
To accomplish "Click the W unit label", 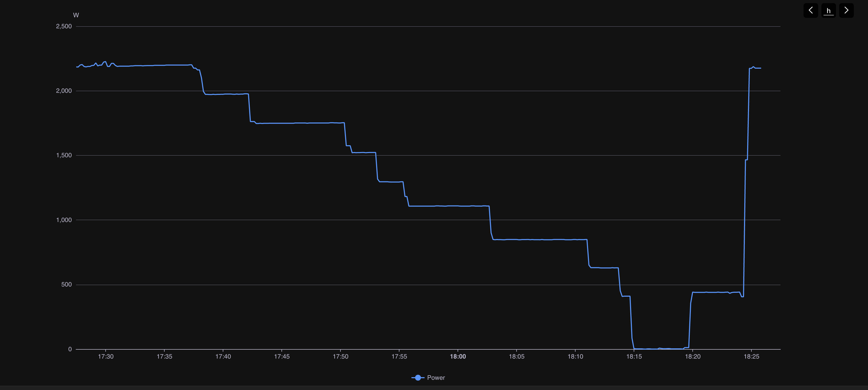I will click(76, 15).
